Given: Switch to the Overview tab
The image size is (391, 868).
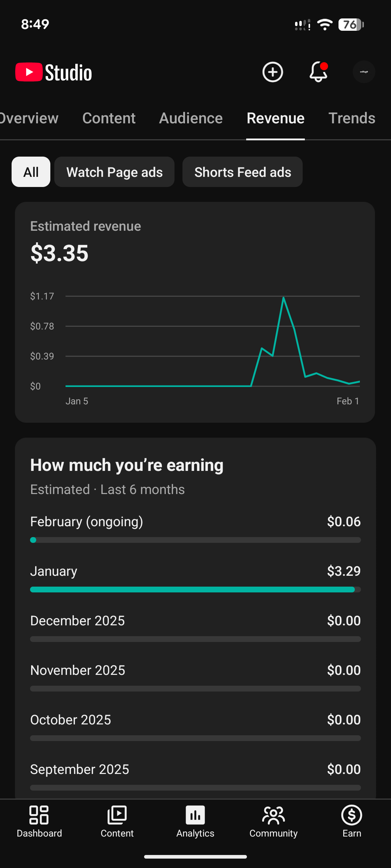Looking at the screenshot, I should point(29,118).
